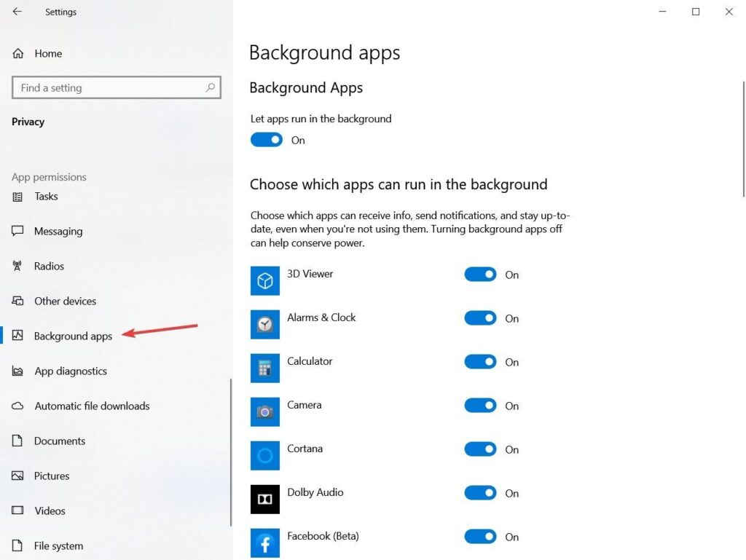Click the Dolby Audio app icon

pos(265,499)
